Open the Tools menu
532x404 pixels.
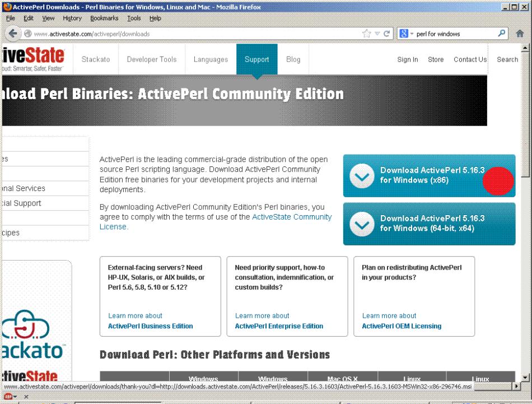pyautogui.click(x=134, y=18)
